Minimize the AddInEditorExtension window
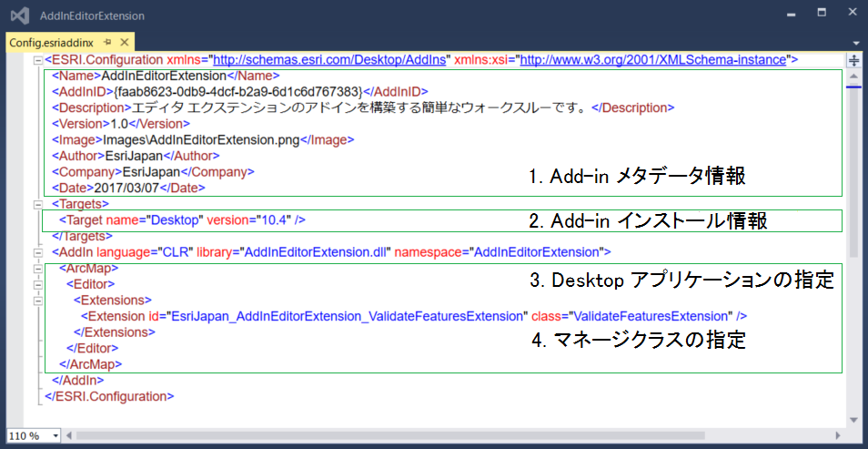868x449 pixels. (x=791, y=16)
